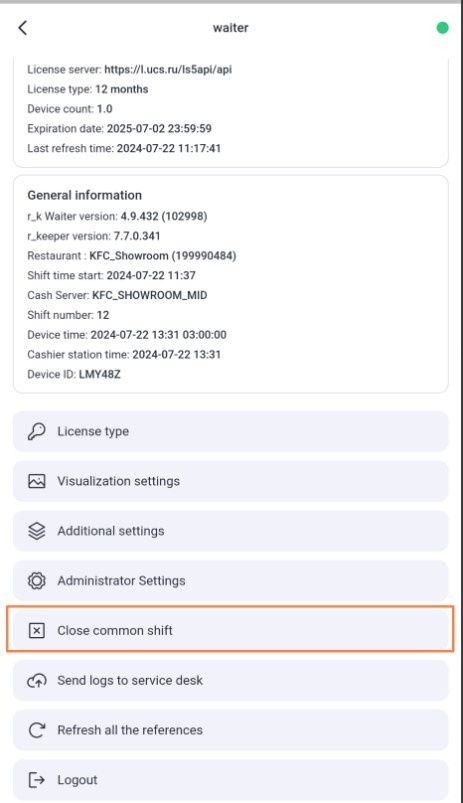The image size is (463, 803).
Task: Click the gear icon for Administrator Settings
Action: [36, 581]
